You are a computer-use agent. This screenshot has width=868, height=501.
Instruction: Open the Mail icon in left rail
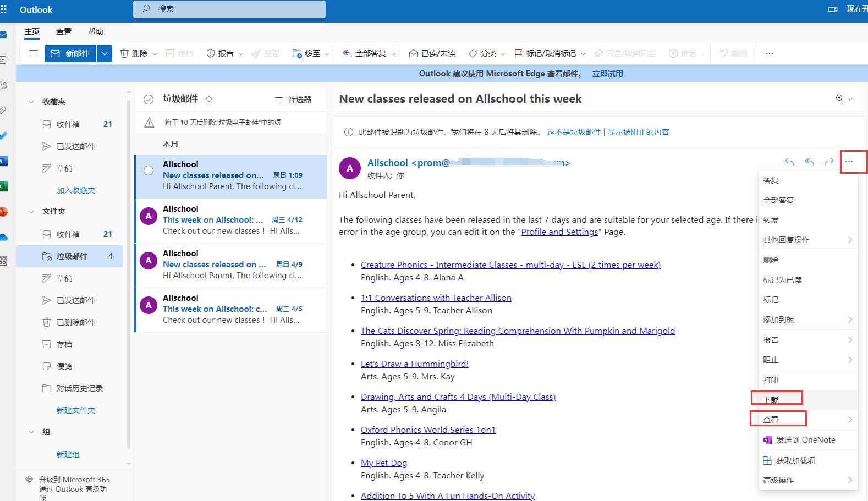(x=3, y=35)
